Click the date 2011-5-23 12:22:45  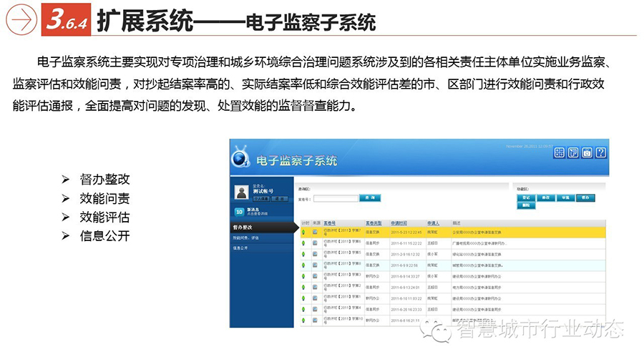(x=406, y=233)
